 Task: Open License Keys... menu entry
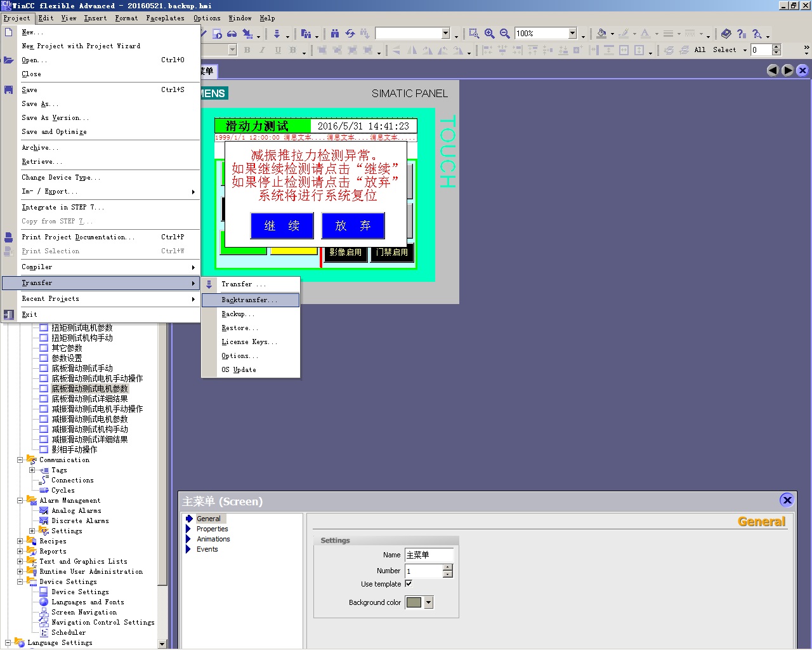point(251,342)
